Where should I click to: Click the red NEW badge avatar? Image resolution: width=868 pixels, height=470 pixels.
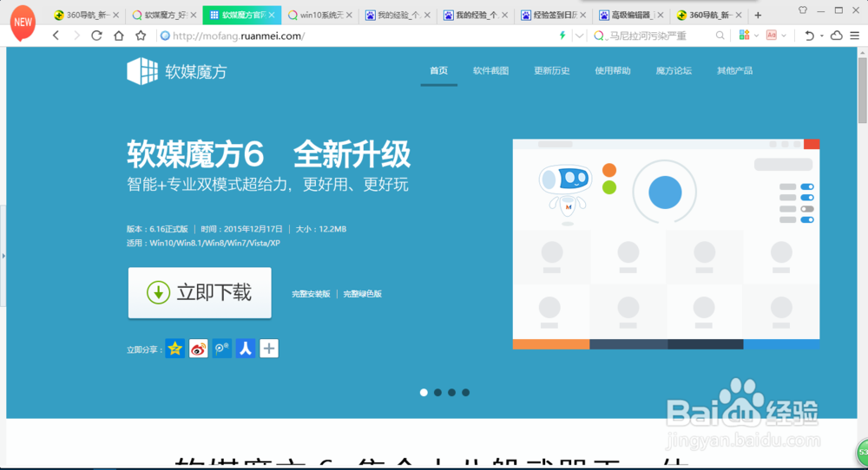(23, 23)
